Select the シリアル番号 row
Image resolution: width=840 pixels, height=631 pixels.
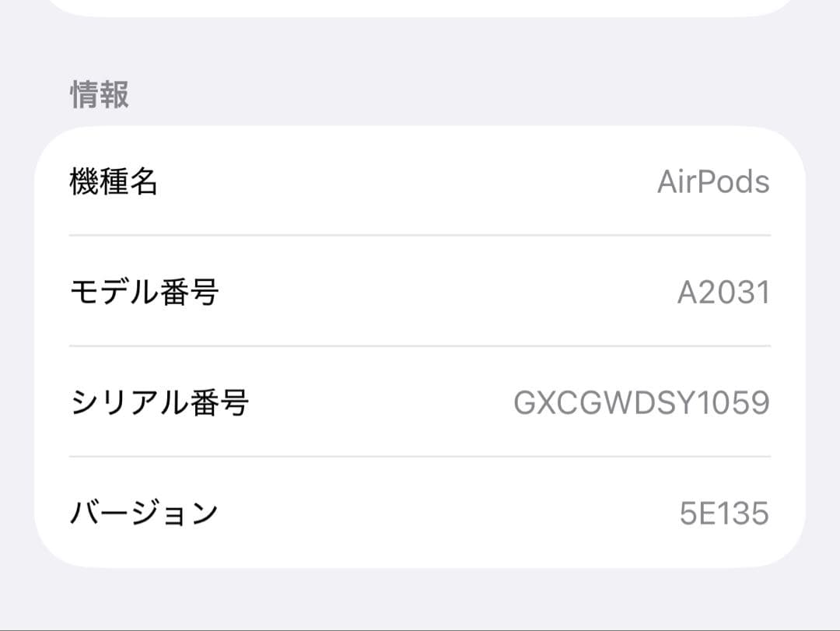click(x=420, y=401)
